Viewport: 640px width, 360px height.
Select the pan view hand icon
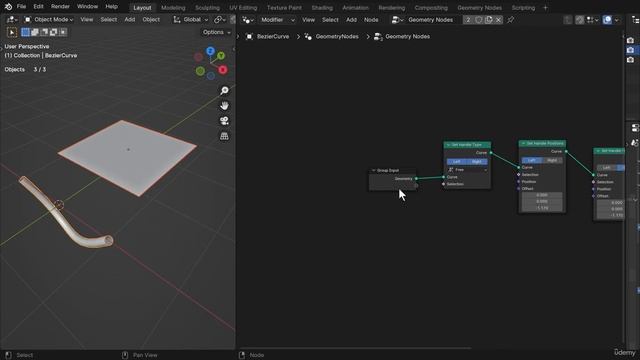[x=224, y=106]
